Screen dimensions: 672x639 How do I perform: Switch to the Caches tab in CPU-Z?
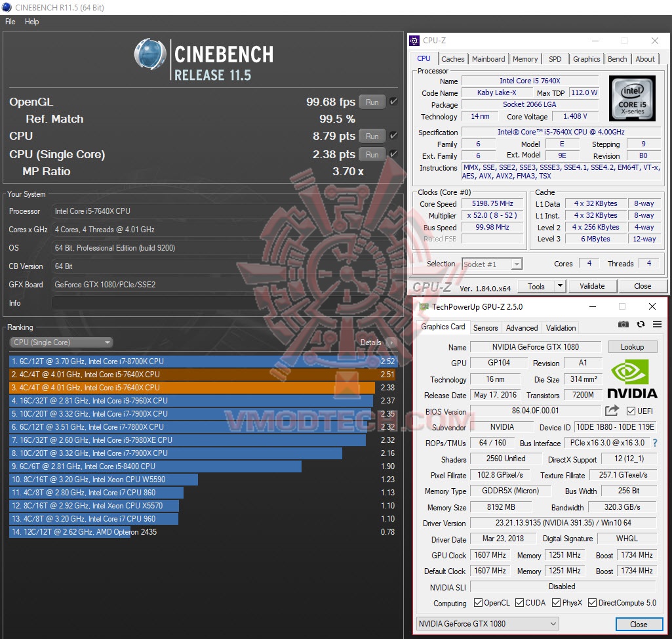click(x=452, y=59)
